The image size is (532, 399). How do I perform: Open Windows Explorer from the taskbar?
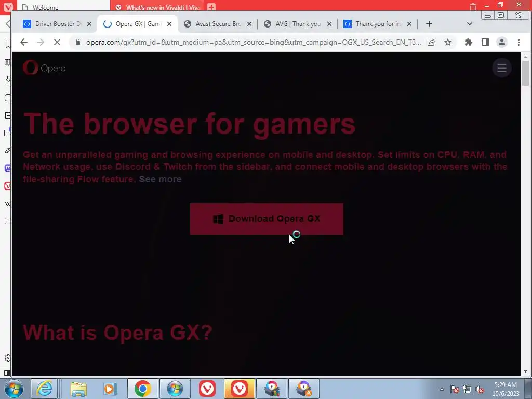tap(78, 389)
